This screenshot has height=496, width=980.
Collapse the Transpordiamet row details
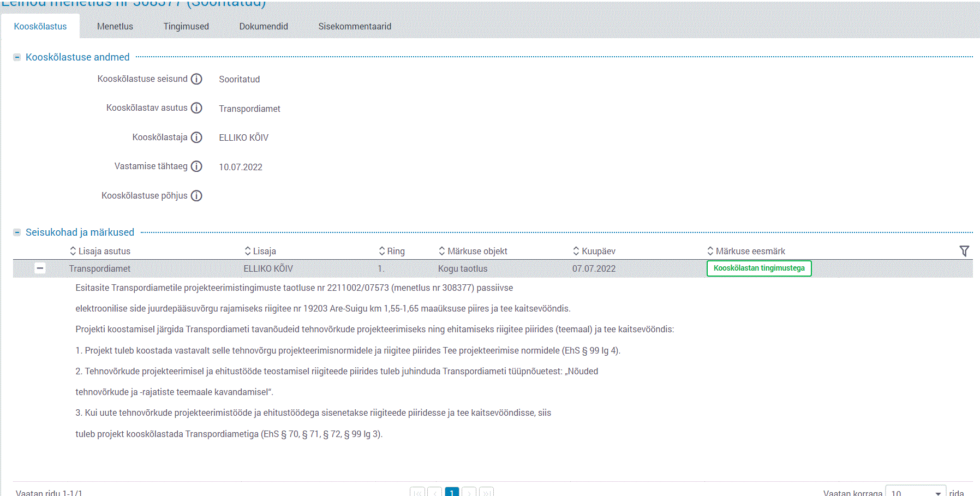[x=40, y=268]
